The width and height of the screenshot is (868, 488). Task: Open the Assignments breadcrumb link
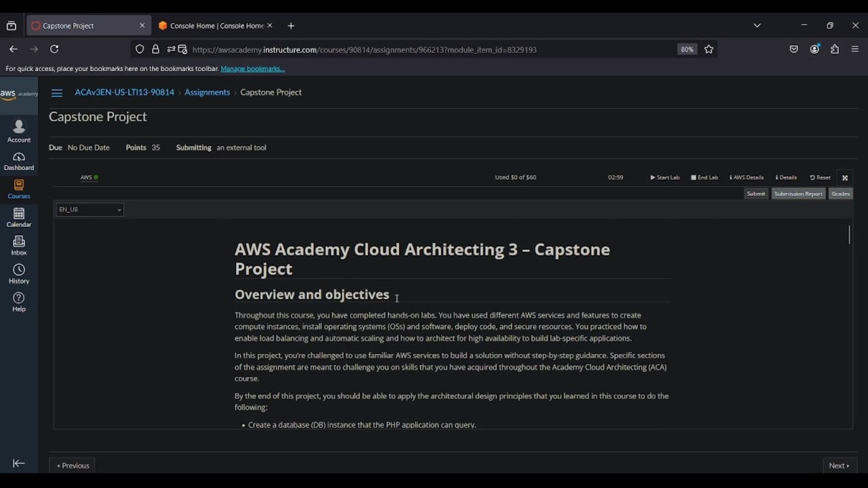pyautogui.click(x=208, y=92)
